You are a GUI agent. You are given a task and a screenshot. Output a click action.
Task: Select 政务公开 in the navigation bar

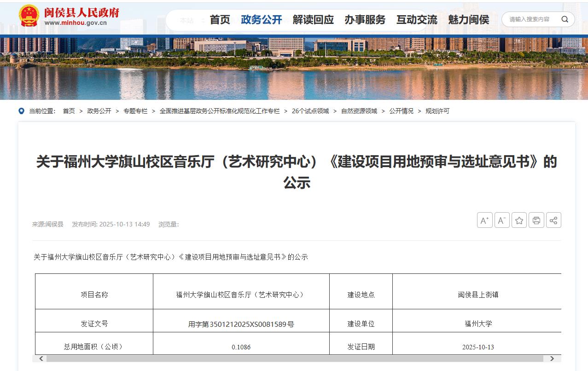pyautogui.click(x=261, y=20)
